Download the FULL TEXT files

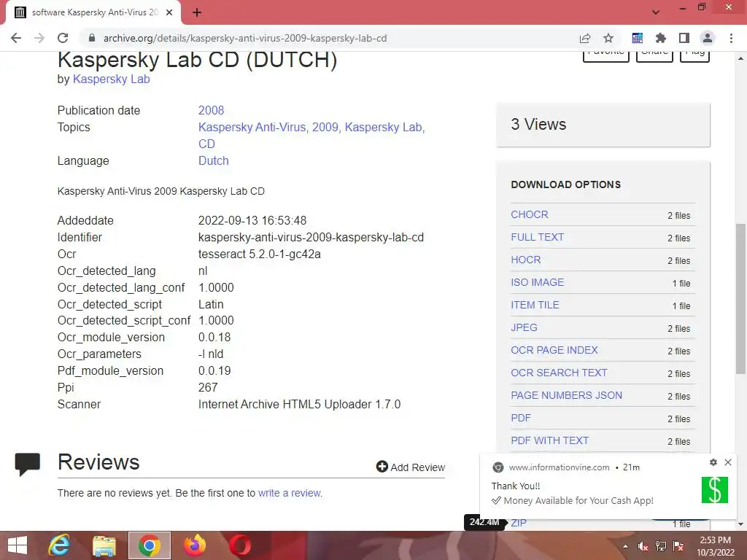pyautogui.click(x=538, y=237)
